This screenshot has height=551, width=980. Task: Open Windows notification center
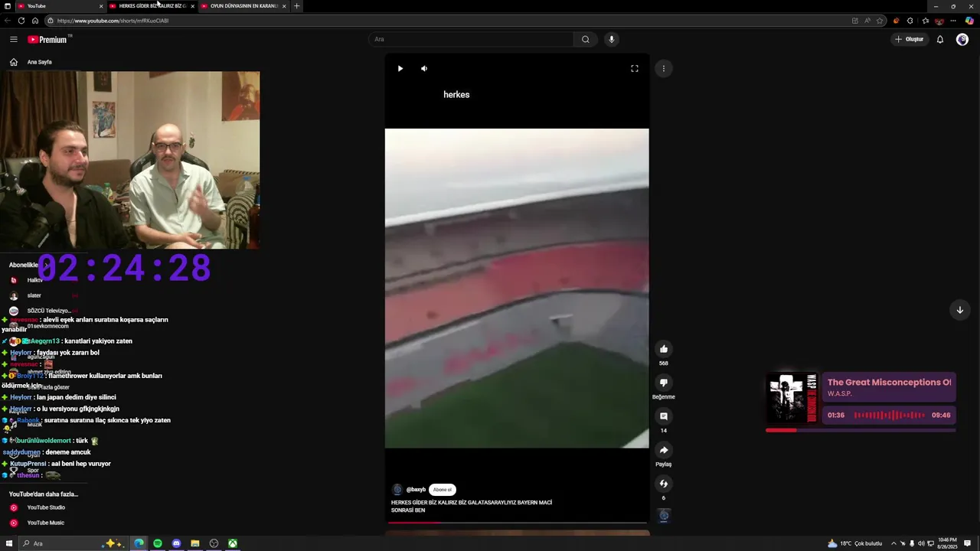point(968,543)
